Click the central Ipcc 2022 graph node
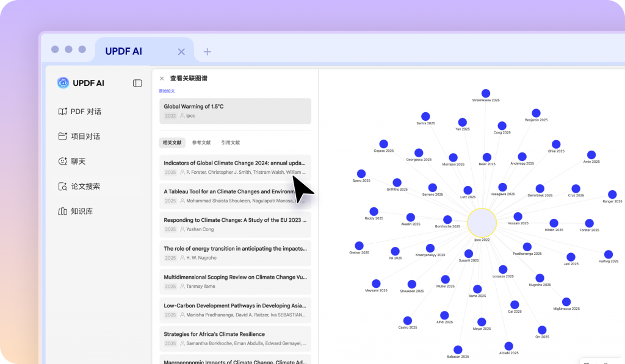The image size is (625, 364). [x=482, y=222]
